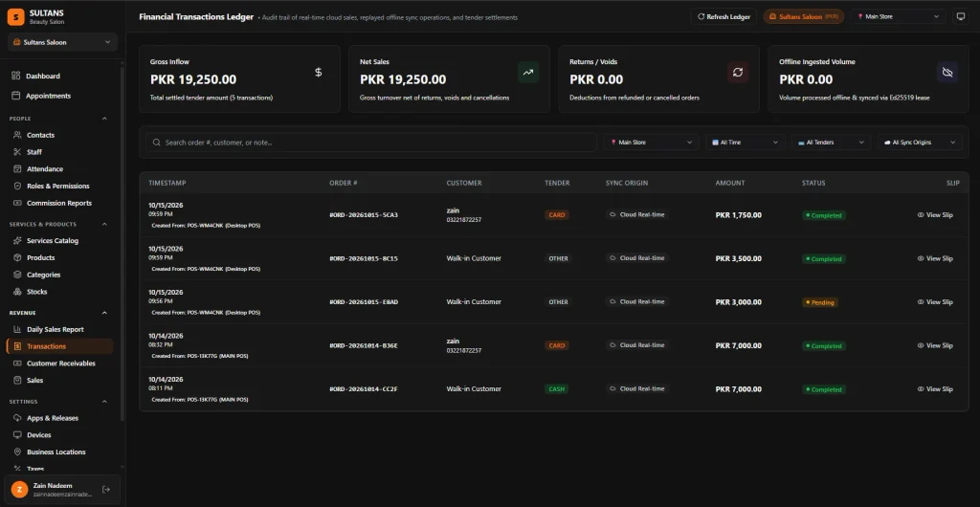Click the Gross Inflow dollar sign icon
This screenshot has height=507, width=980.
click(x=318, y=73)
